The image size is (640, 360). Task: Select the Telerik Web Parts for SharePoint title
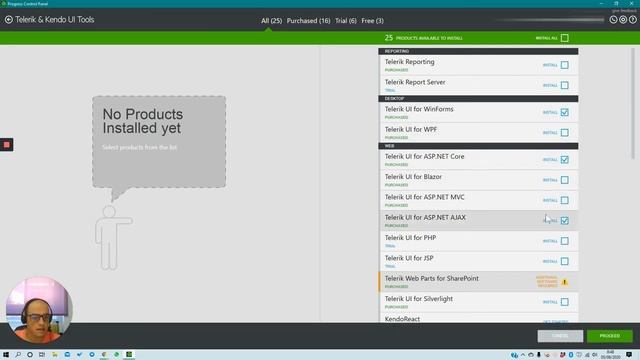click(431, 278)
